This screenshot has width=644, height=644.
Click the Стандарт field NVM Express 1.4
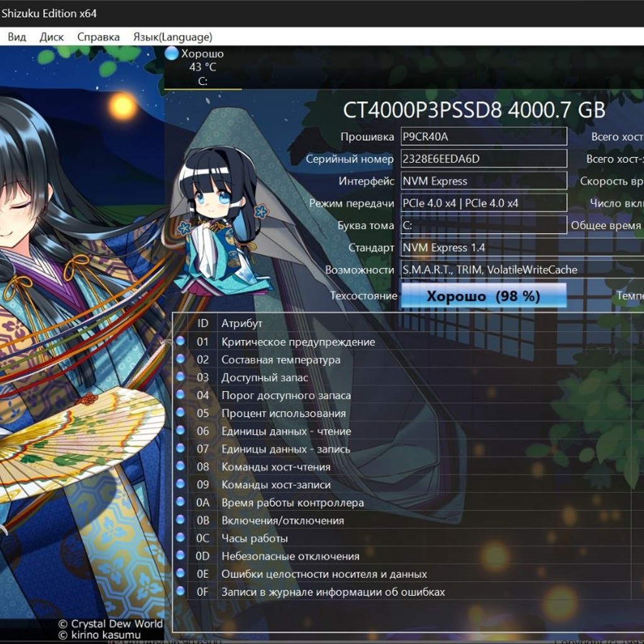click(523, 247)
